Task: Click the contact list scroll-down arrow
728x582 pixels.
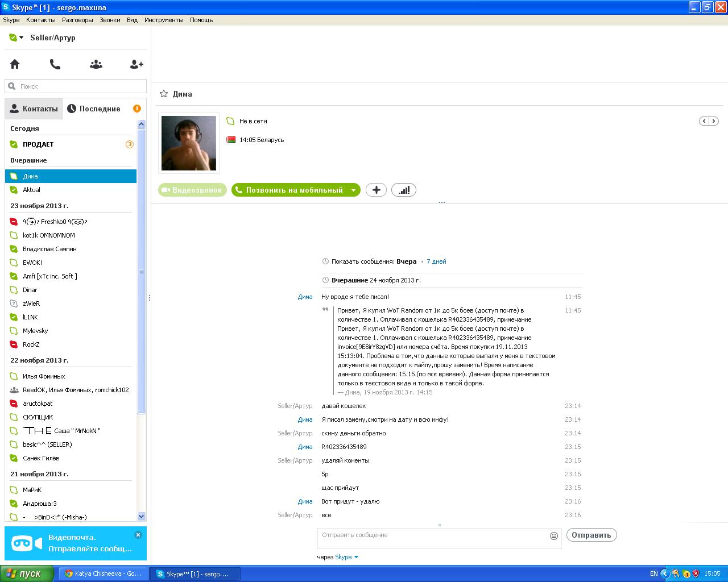Action: [142, 517]
